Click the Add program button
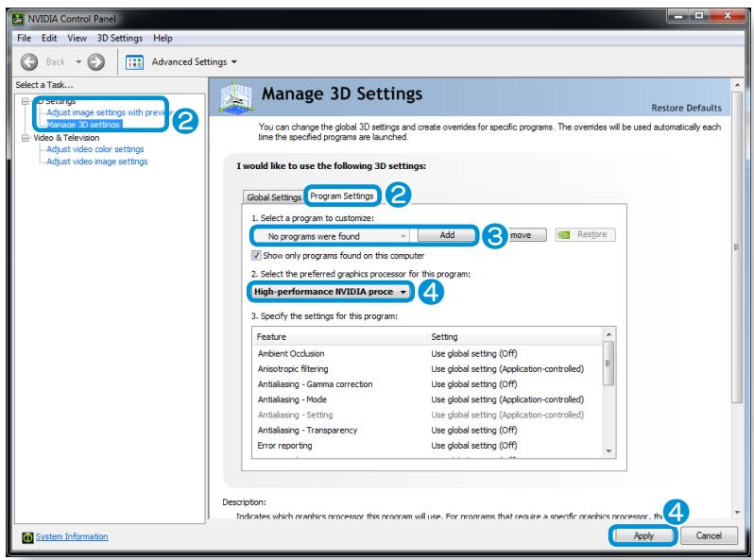Screen dimensions: 754x560 coord(447,234)
